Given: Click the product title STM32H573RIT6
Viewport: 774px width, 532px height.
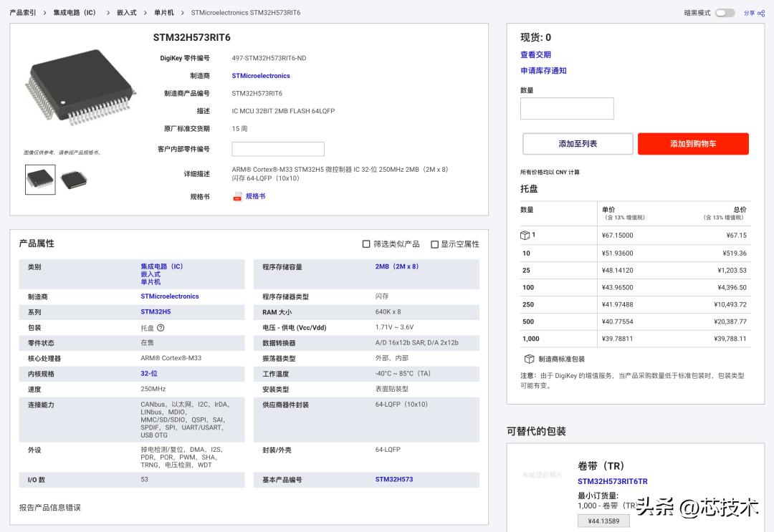Looking at the screenshot, I should [191, 37].
